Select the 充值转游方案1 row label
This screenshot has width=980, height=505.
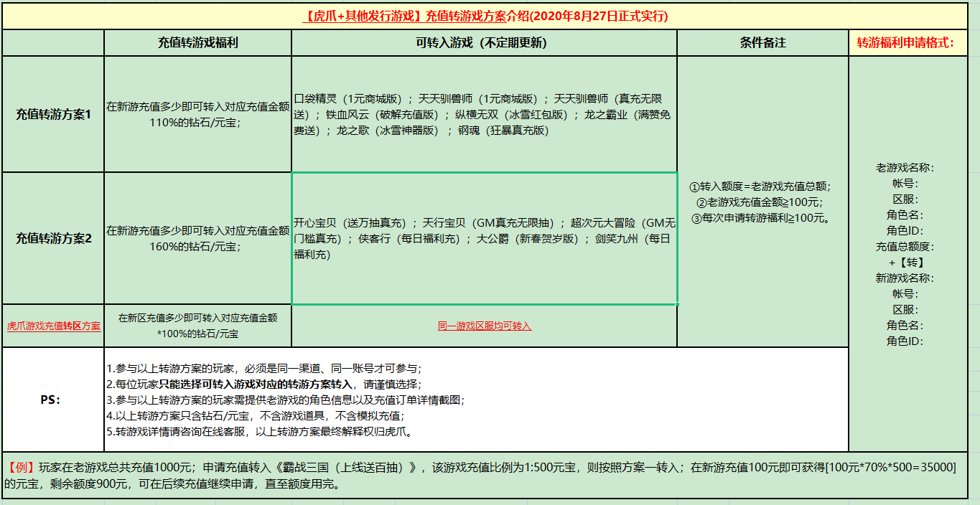(x=53, y=114)
